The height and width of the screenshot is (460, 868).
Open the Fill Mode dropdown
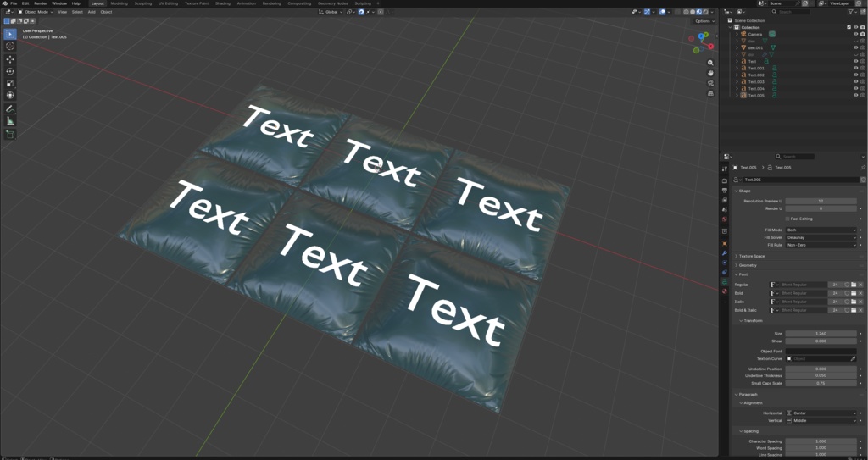click(x=821, y=230)
